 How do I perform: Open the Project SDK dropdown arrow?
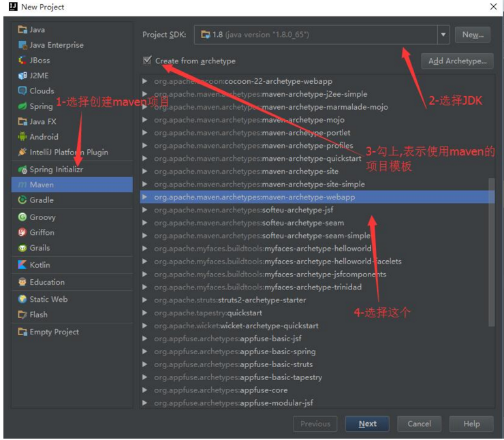pyautogui.click(x=443, y=35)
